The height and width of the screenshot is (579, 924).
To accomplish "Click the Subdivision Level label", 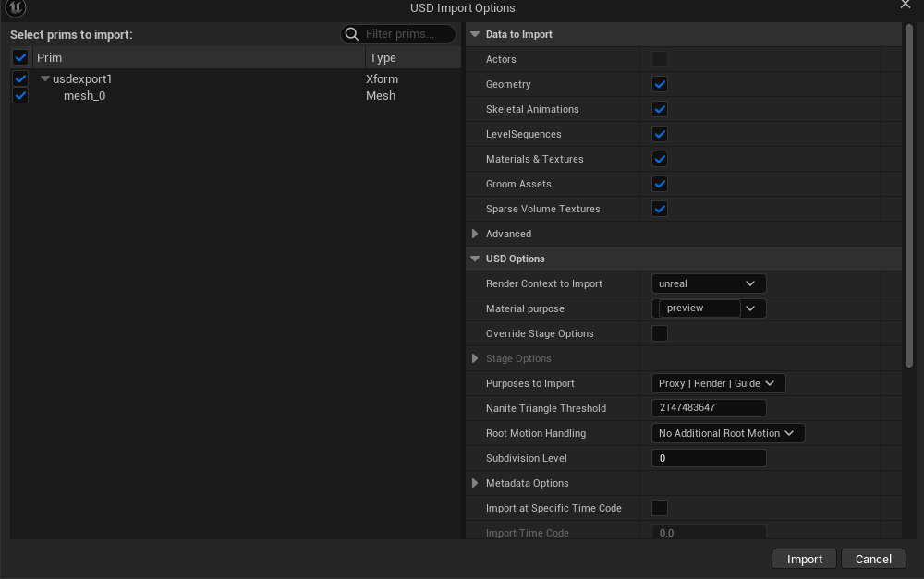I will click(x=527, y=458).
